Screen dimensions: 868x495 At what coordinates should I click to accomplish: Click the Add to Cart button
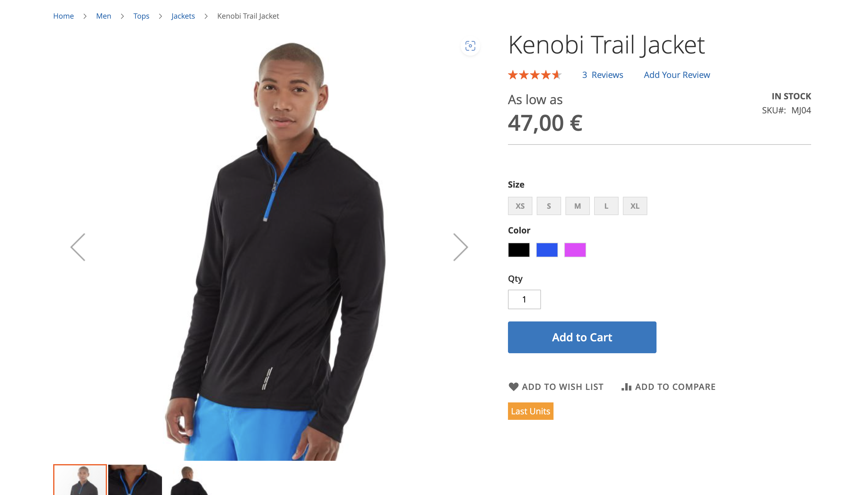click(x=582, y=337)
